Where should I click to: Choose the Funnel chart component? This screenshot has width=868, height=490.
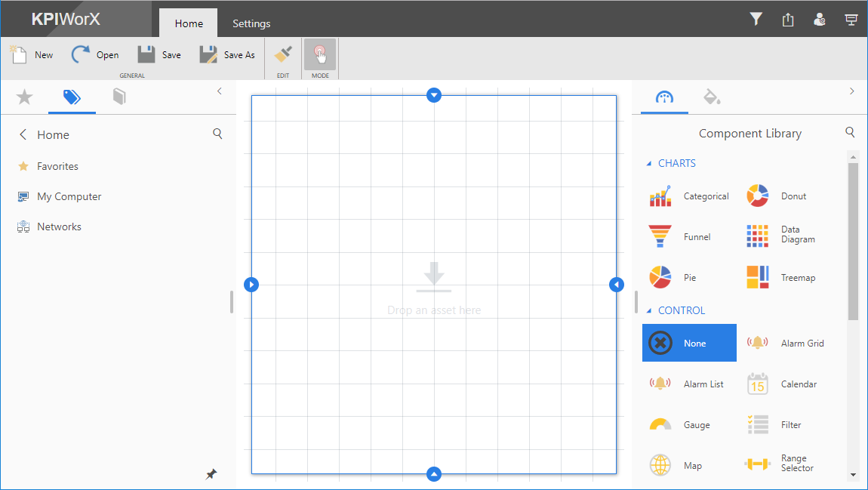coord(680,236)
